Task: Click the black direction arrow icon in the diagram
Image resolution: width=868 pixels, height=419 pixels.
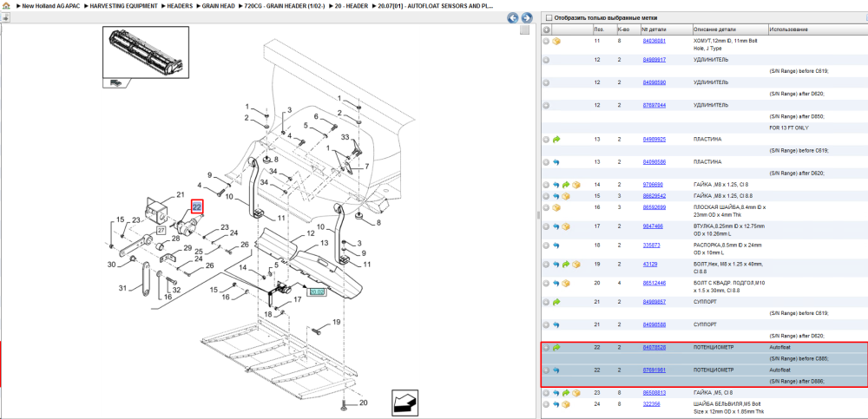Action: tap(404, 402)
